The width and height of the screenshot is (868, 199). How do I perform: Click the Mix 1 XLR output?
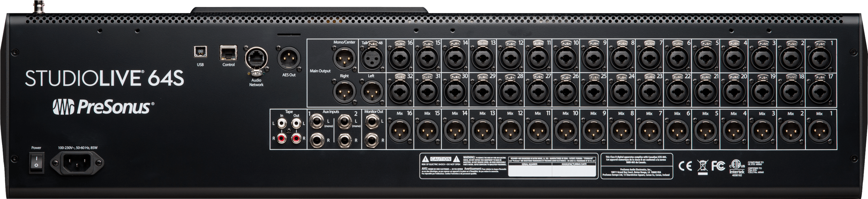(820, 131)
